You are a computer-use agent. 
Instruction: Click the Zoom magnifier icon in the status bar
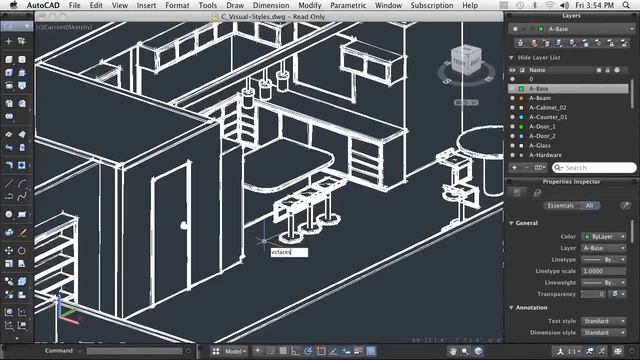point(465,351)
